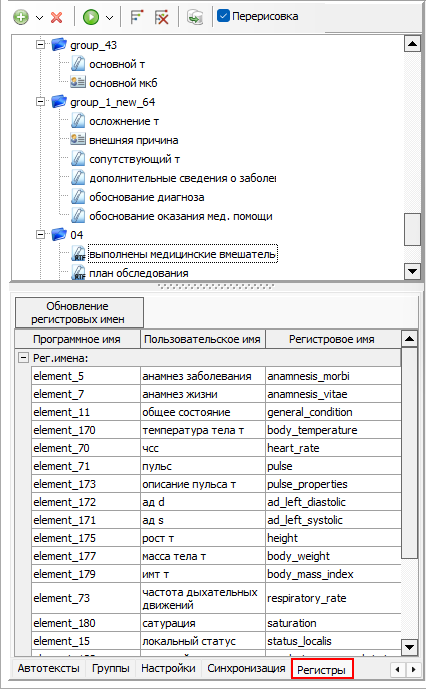Click the refresh icon with green arrows
Viewport: 426px width, 689px height.
point(195,18)
